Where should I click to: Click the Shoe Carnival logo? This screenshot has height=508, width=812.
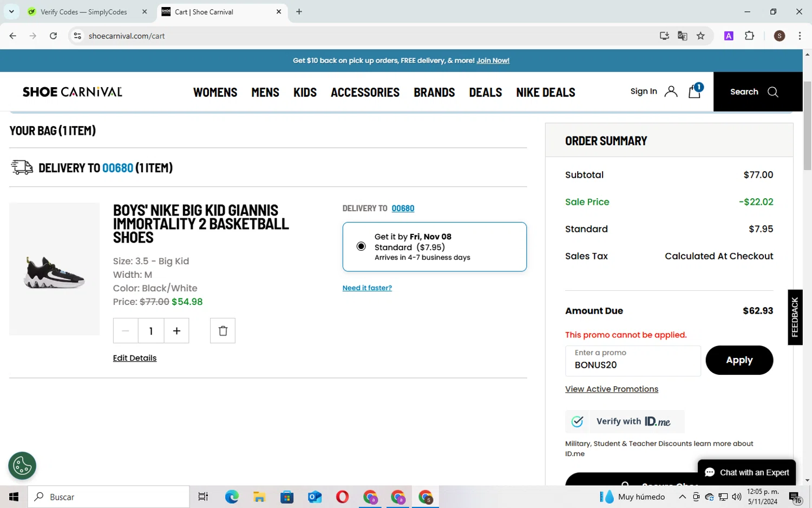pos(73,92)
